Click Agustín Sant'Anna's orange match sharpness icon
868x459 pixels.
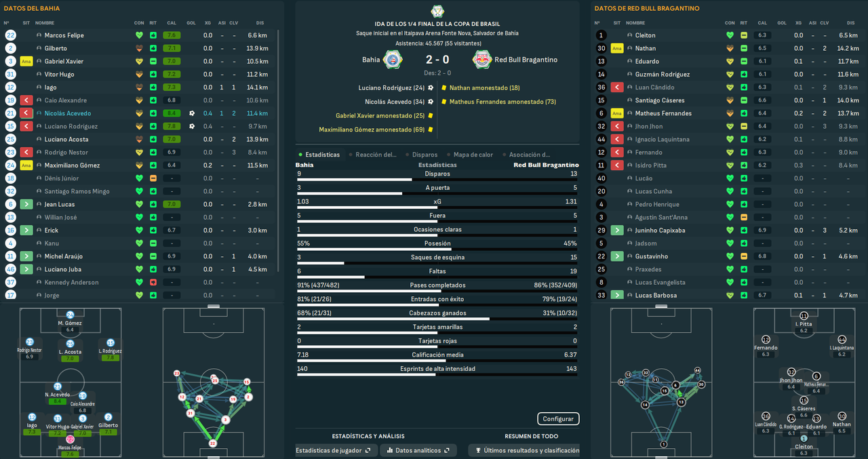pyautogui.click(x=744, y=217)
